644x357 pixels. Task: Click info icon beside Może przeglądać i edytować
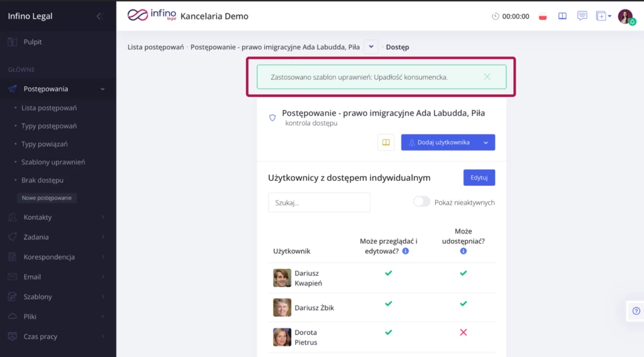pyautogui.click(x=406, y=251)
